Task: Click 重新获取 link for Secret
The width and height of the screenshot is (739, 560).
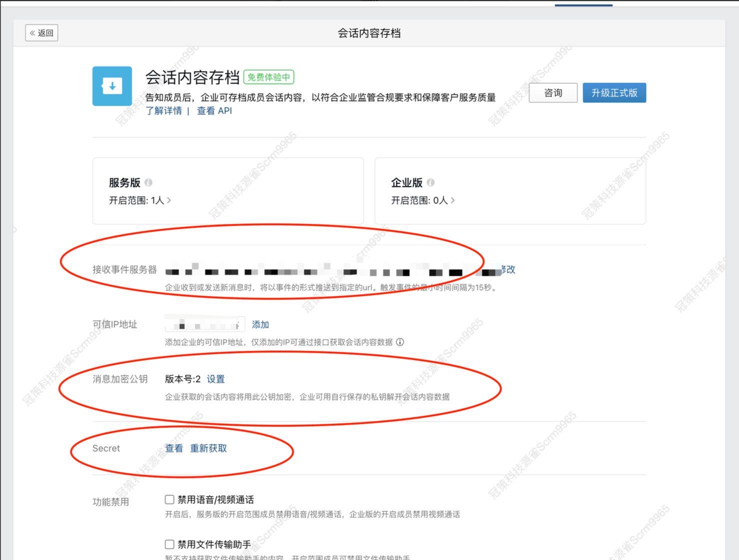Action: click(x=208, y=448)
